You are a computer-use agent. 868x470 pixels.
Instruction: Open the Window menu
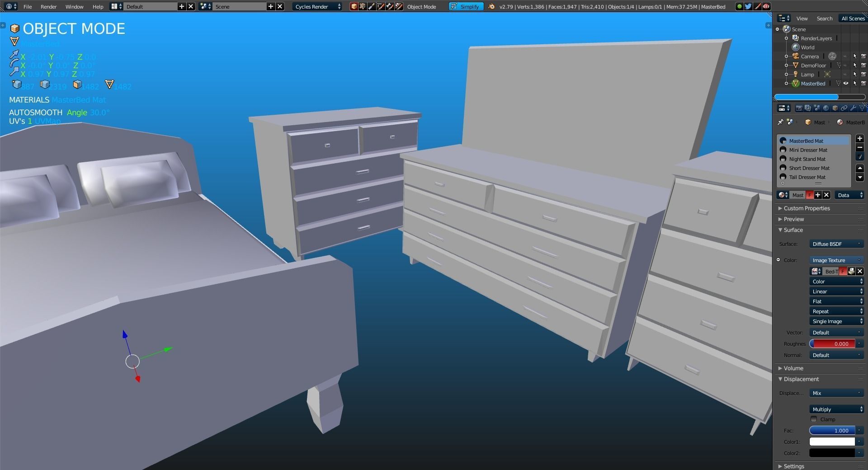74,6
